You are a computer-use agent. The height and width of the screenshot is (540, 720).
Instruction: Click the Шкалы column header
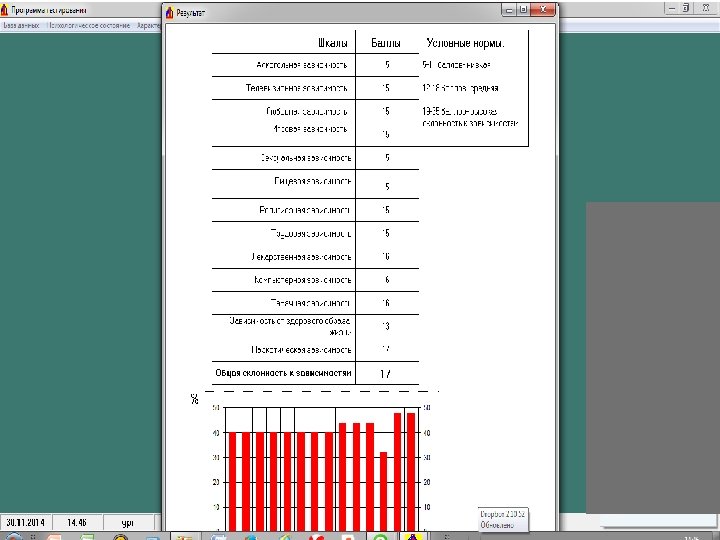coord(333,43)
